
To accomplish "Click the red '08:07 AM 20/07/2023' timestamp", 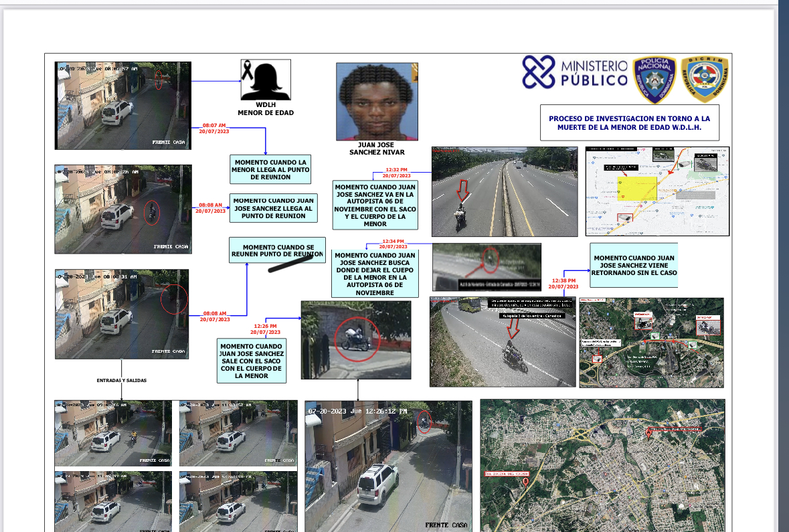I will coord(214,128).
